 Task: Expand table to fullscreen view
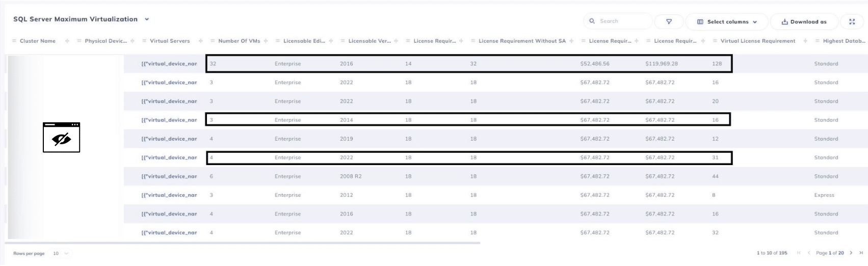pyautogui.click(x=852, y=21)
